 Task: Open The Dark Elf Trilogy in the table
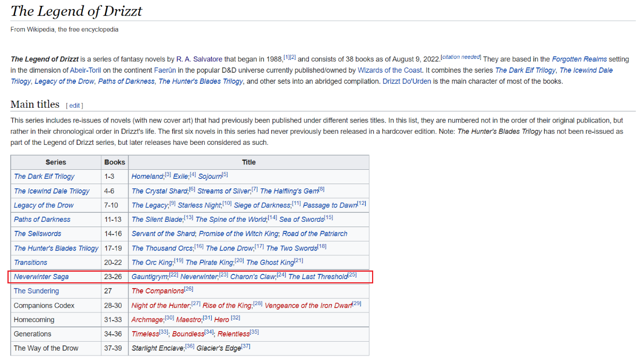(x=44, y=176)
